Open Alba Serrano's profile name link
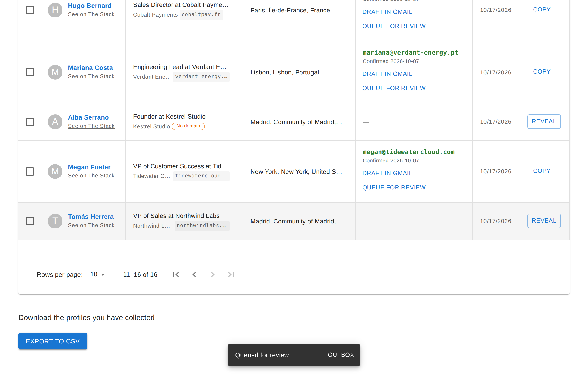This screenshot has width=588, height=377. (88, 117)
